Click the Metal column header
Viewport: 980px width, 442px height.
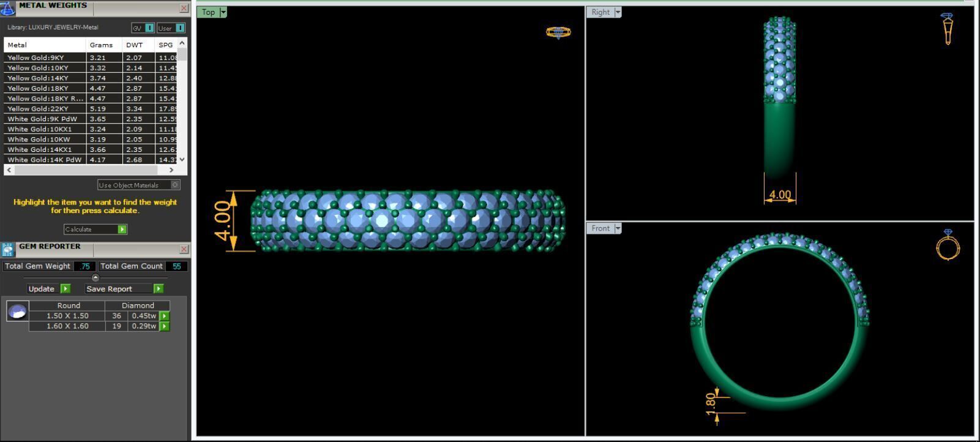click(45, 45)
